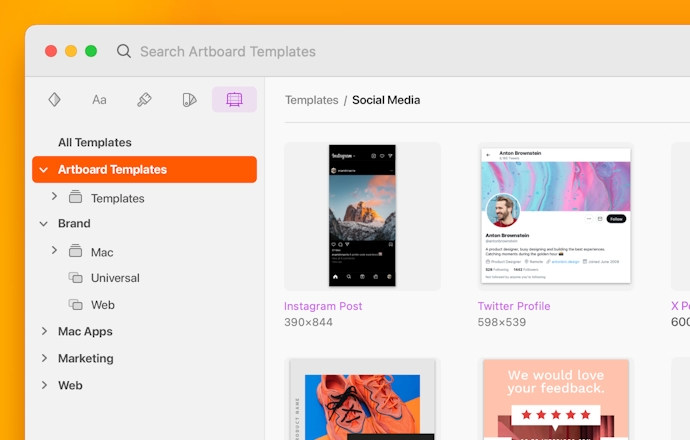Open the Layer Styles paintbrush tab
The width and height of the screenshot is (690, 440).
click(144, 100)
